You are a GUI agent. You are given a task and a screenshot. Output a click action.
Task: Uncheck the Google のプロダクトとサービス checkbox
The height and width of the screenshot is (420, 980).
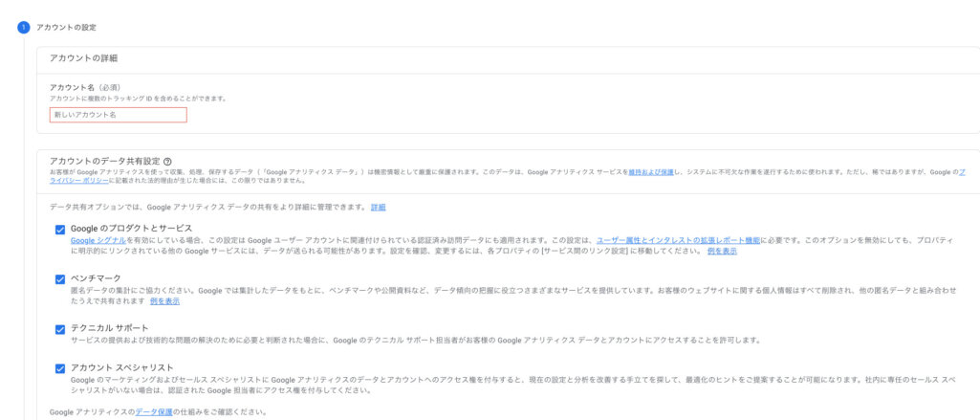(x=60, y=230)
